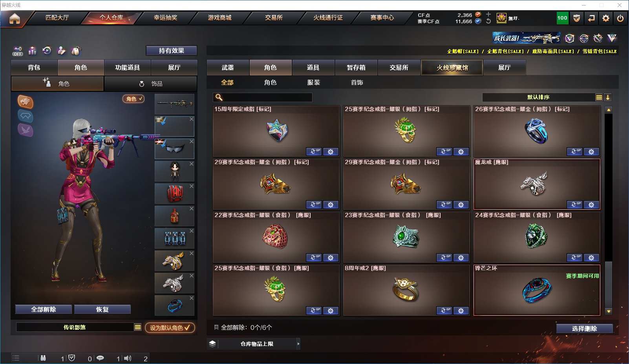629x364 pixels.
Task: Expand the 传说影煞 character list
Action: (x=137, y=327)
